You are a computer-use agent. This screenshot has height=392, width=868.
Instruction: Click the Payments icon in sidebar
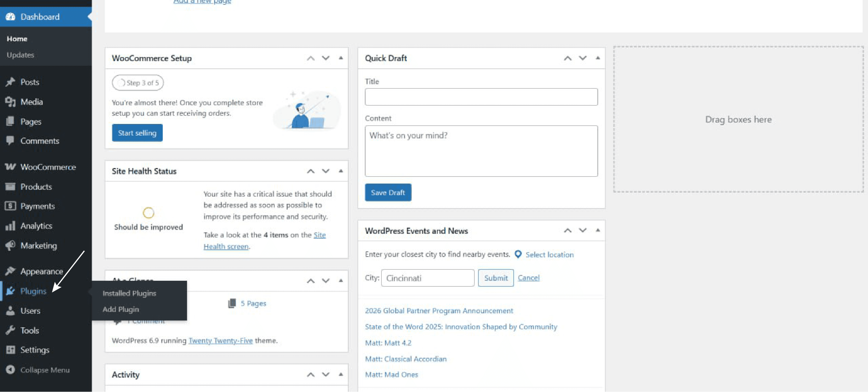10,206
